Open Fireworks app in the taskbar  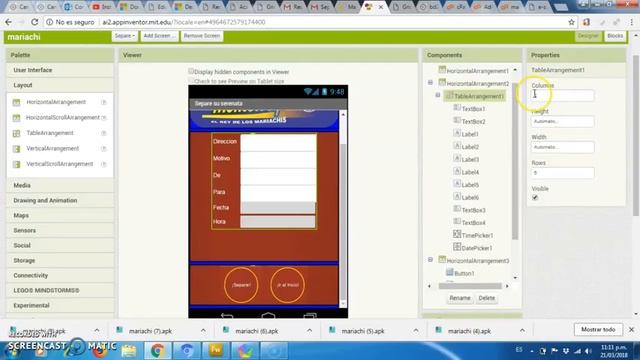coord(216,351)
